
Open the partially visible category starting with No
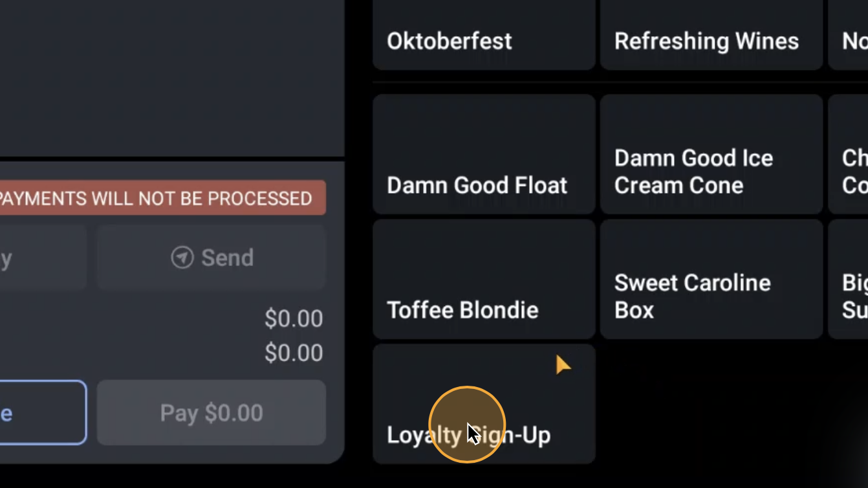click(854, 35)
